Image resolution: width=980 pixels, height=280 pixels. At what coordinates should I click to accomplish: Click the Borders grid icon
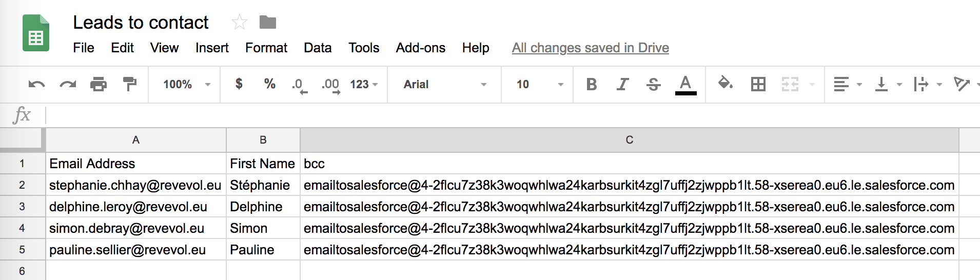[x=758, y=84]
